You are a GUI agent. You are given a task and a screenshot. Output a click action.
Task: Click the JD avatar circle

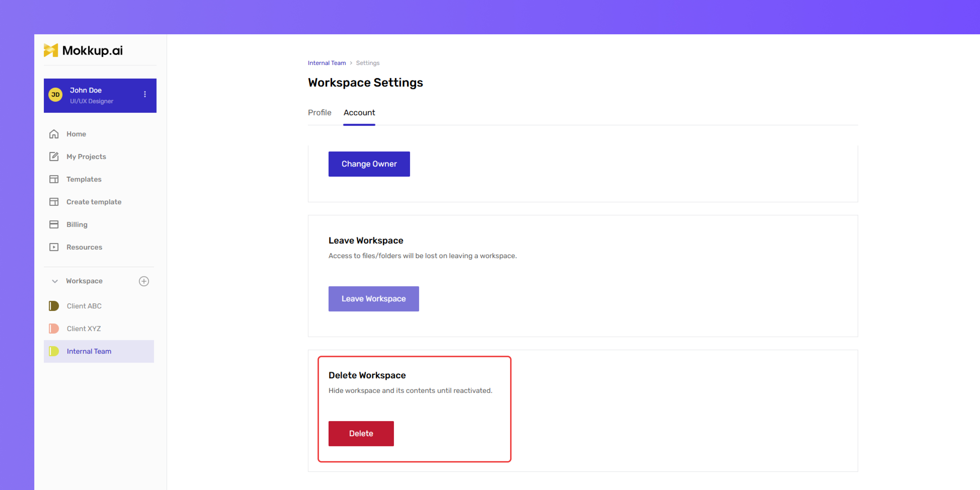tap(56, 95)
